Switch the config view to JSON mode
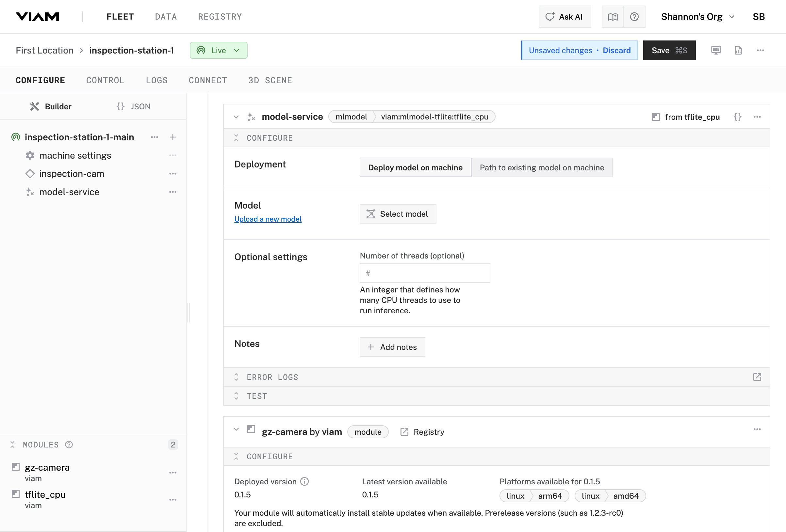Screen dimensions: 786x532 coord(134,106)
